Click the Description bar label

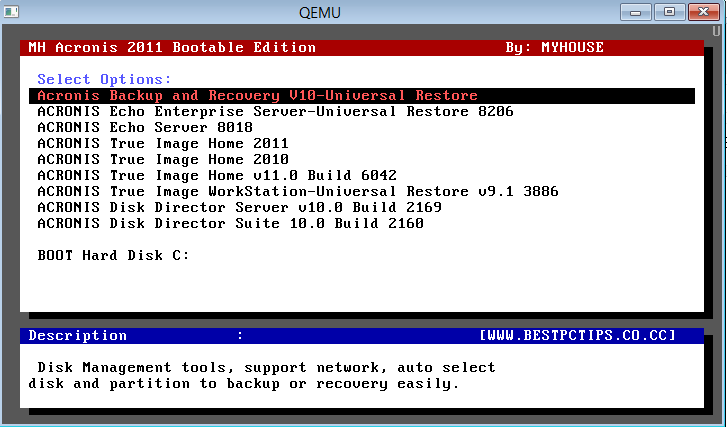pyautogui.click(x=77, y=336)
